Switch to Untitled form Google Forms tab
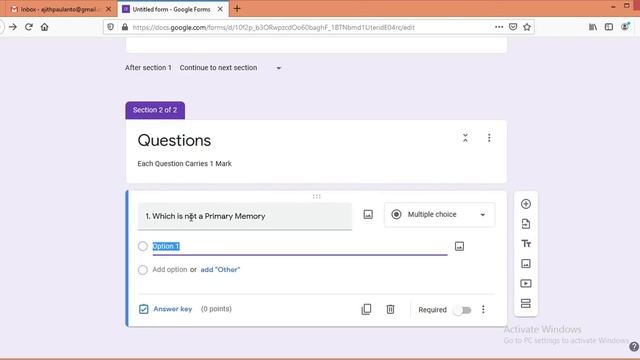This screenshot has height=360, width=640. (171, 9)
